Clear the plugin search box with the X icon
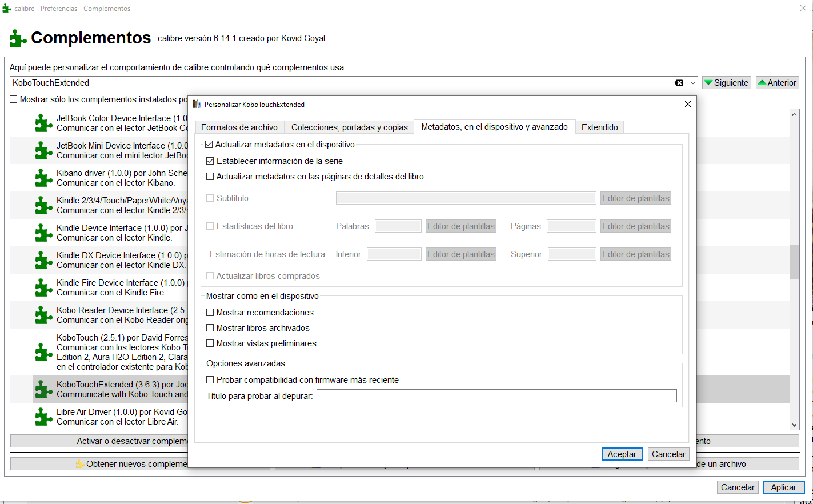Screen dimensions: 813x504 pyautogui.click(x=679, y=83)
